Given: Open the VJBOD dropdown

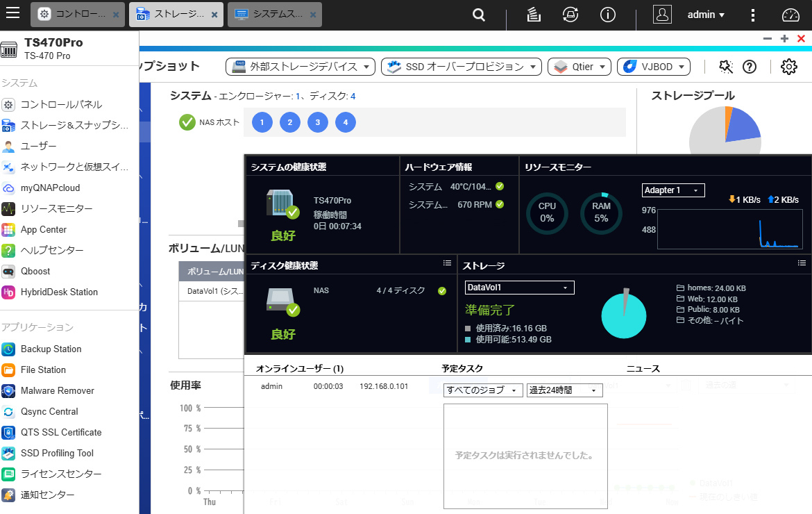Looking at the screenshot, I should tap(654, 67).
